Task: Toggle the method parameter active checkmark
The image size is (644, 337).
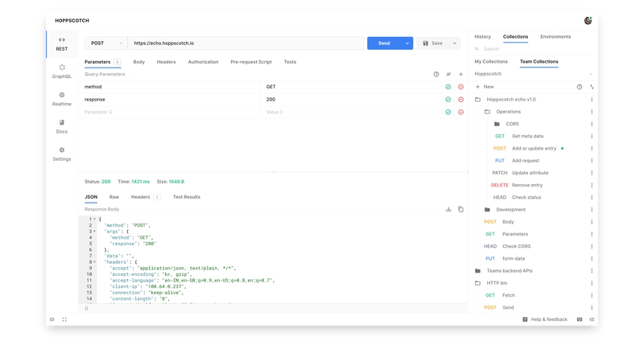Action: (x=448, y=87)
